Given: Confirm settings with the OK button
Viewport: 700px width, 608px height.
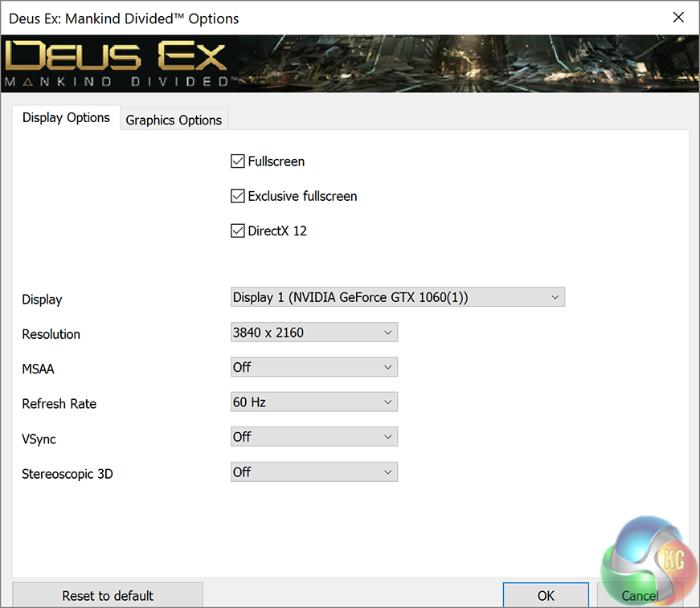Looking at the screenshot, I should (546, 595).
